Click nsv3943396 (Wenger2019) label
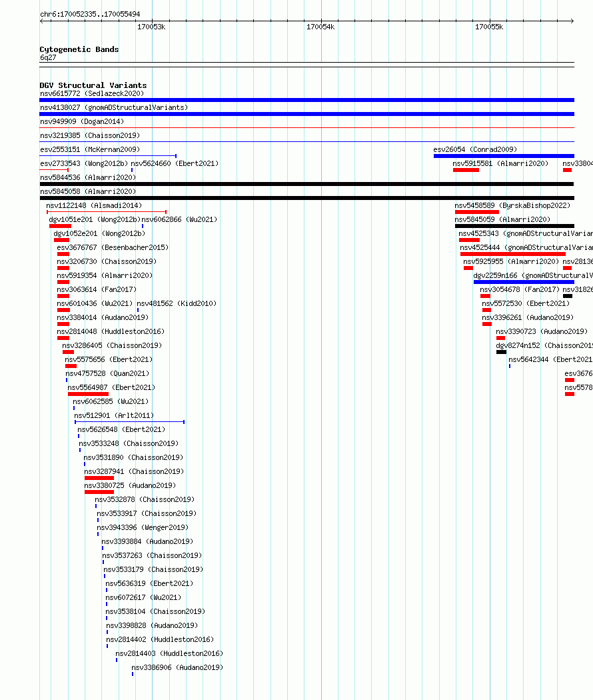This screenshot has width=593, height=700. click(x=143, y=527)
